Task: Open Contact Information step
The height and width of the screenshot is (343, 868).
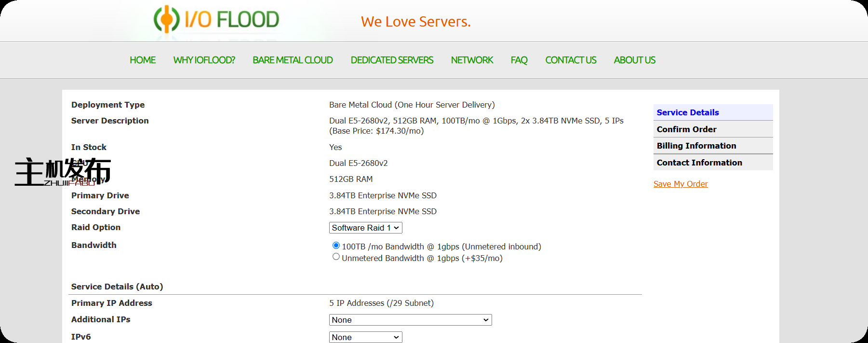Action: point(699,163)
